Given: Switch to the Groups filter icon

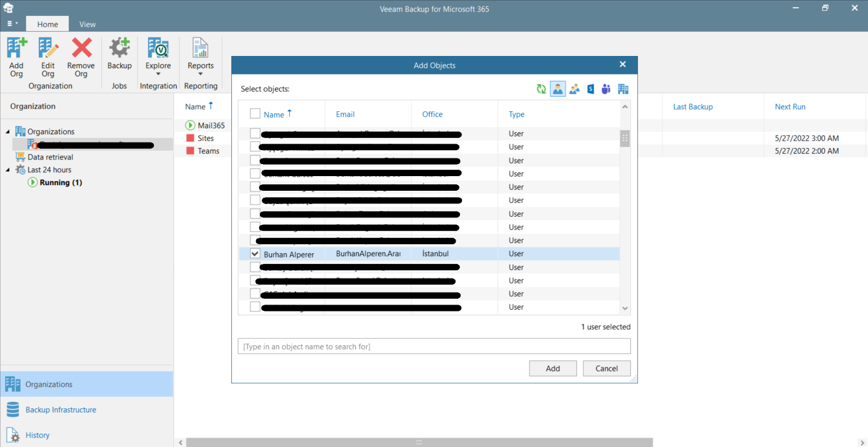Looking at the screenshot, I should [574, 89].
